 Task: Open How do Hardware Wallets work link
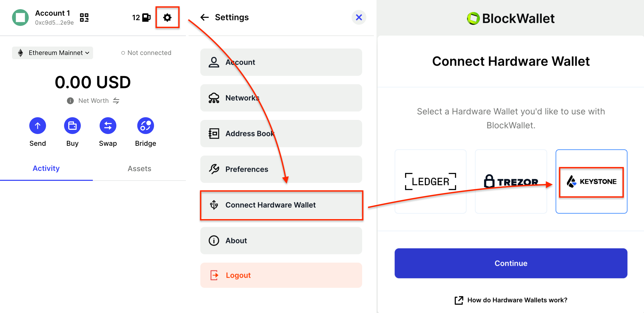(511, 300)
